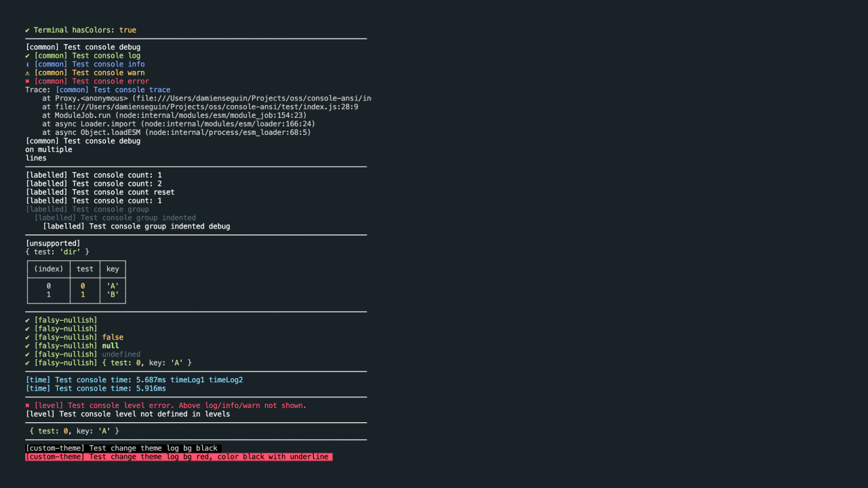Click the 'key' table header cell
This screenshot has height=488, width=868.
click(113, 269)
